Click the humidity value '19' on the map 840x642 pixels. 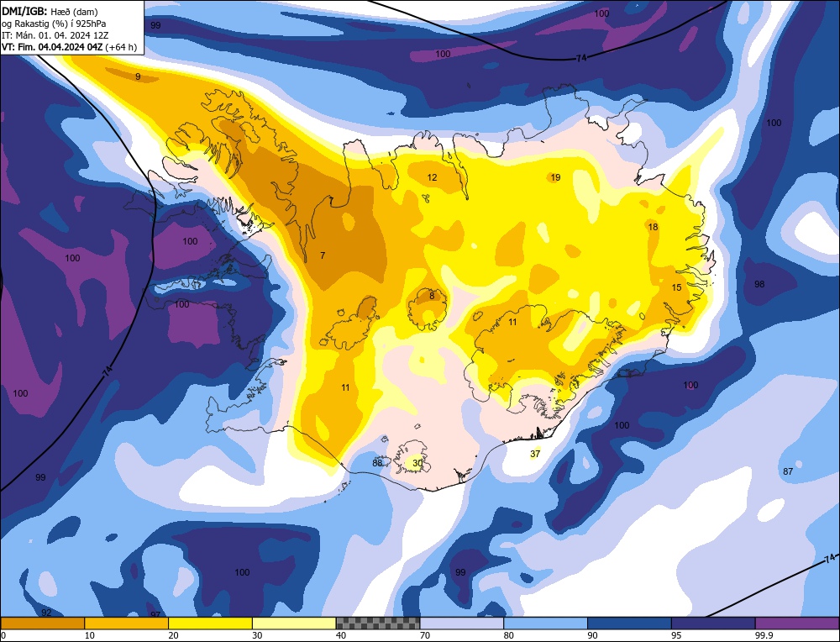coord(555,177)
